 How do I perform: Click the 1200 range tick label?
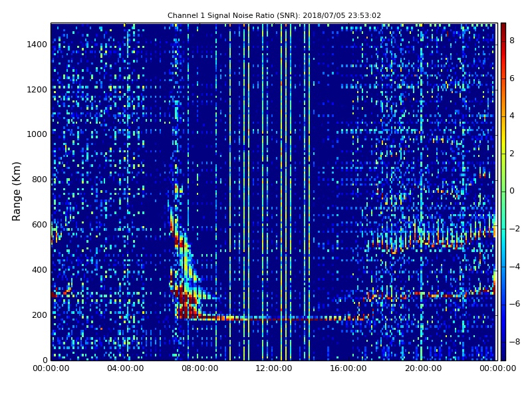37,90
